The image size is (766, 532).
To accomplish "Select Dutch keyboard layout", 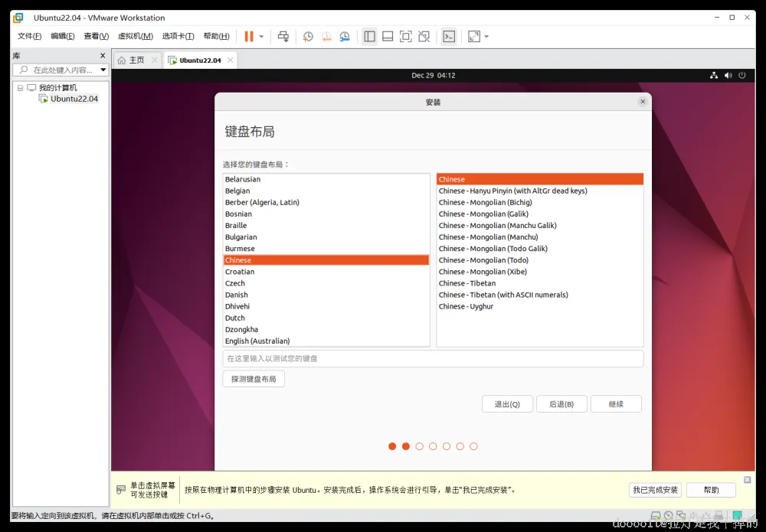I will click(x=326, y=318).
